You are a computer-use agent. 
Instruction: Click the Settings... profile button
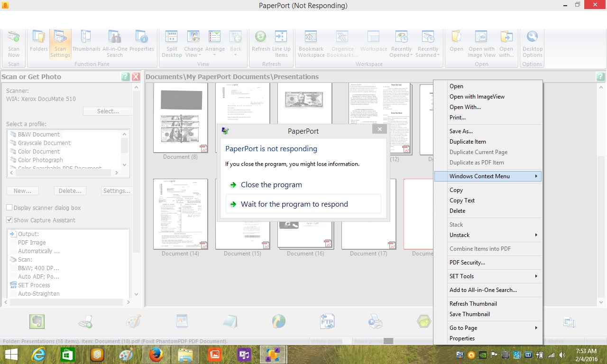click(x=117, y=191)
